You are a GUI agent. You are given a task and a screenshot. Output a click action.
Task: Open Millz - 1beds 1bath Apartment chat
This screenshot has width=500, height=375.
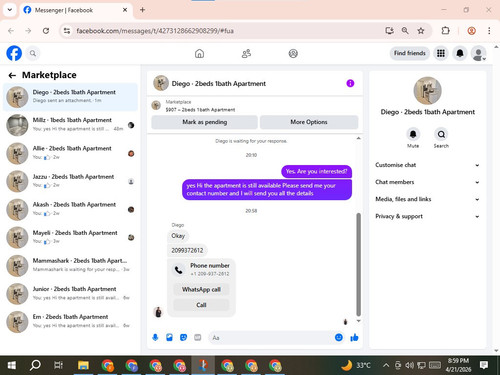click(x=70, y=125)
